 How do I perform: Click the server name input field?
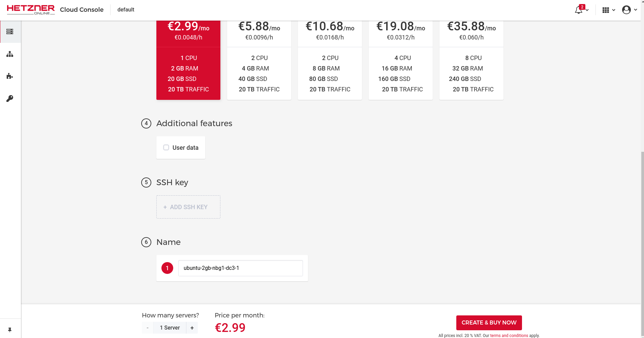point(241,268)
